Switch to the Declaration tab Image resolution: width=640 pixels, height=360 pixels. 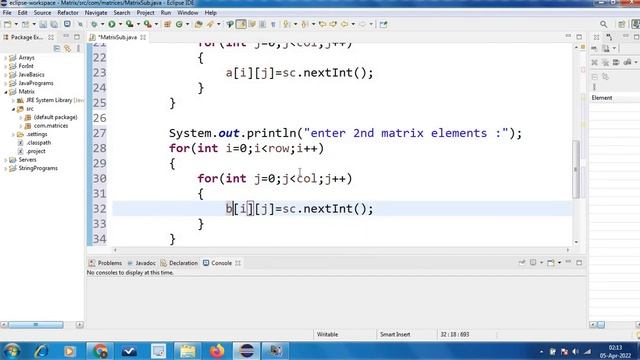click(x=179, y=263)
